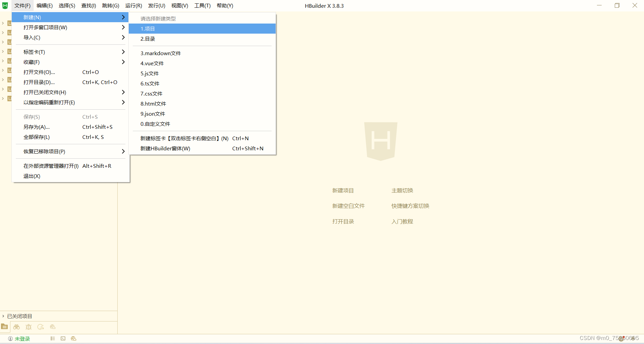Expand 以指定编码重新打开(E) submenu

(70, 102)
